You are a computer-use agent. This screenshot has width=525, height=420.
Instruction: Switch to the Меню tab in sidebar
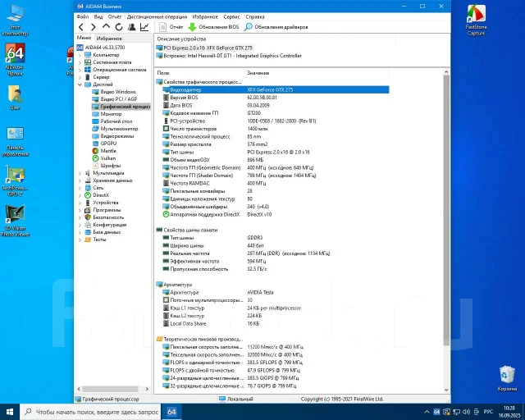84,38
